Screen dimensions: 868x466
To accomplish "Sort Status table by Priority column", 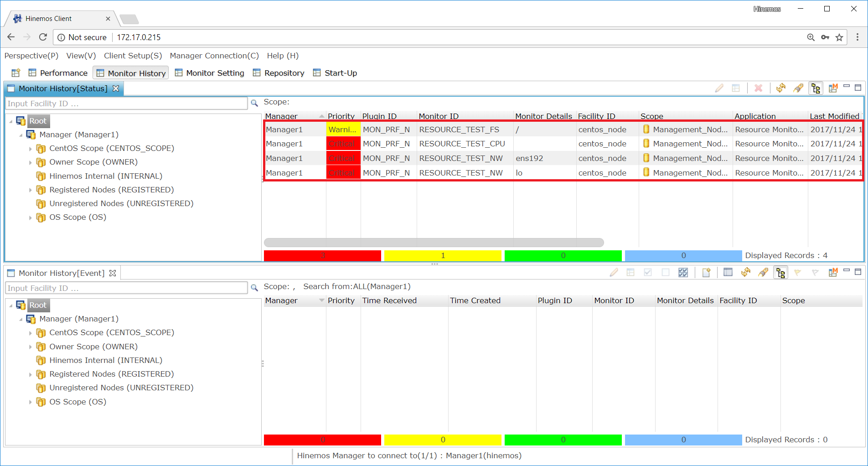I will [343, 116].
